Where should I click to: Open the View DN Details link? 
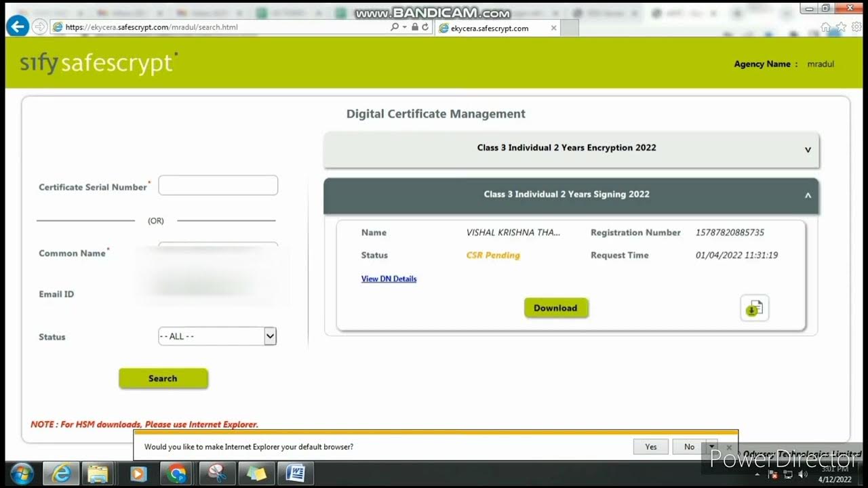coord(389,279)
